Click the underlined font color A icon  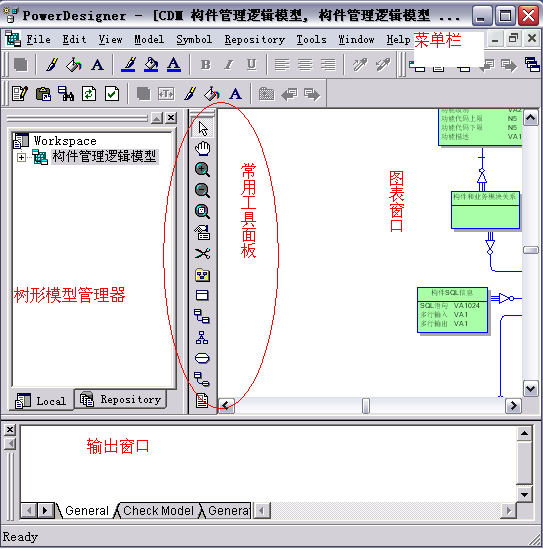174,65
